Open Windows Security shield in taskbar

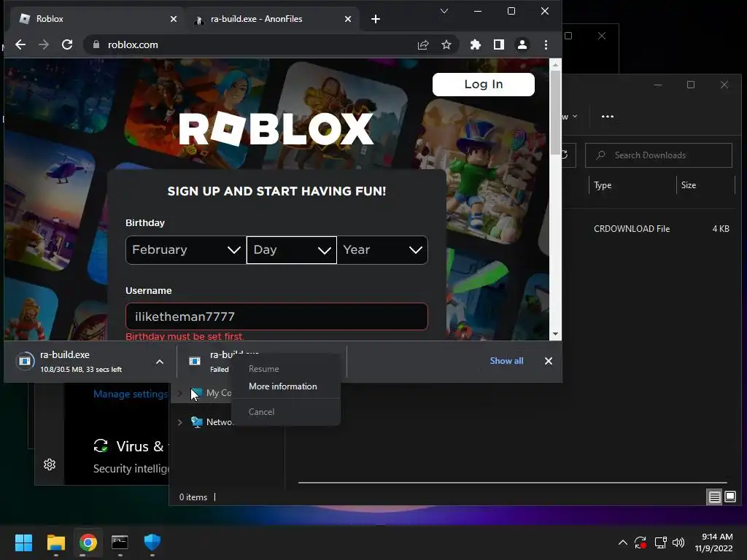tap(152, 542)
